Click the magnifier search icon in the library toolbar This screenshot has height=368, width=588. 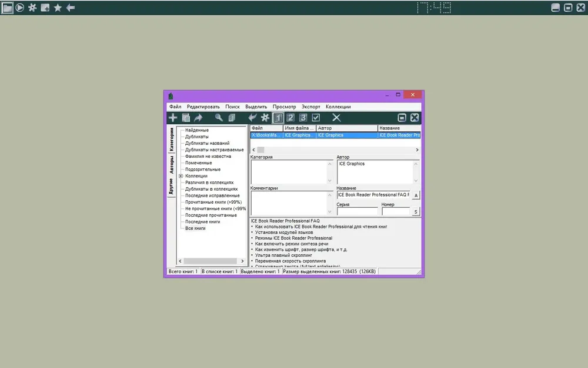pyautogui.click(x=219, y=118)
